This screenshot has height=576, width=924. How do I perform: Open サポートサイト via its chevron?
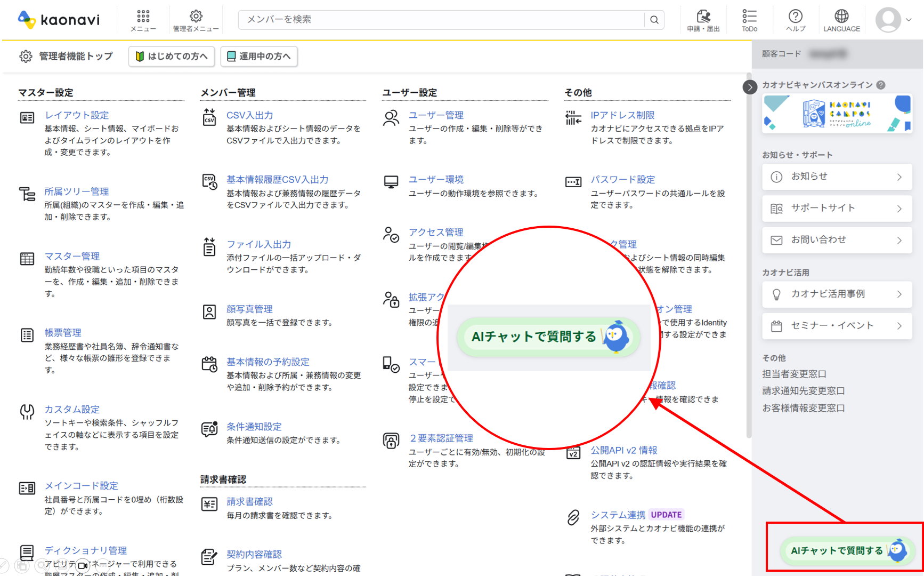tap(899, 208)
